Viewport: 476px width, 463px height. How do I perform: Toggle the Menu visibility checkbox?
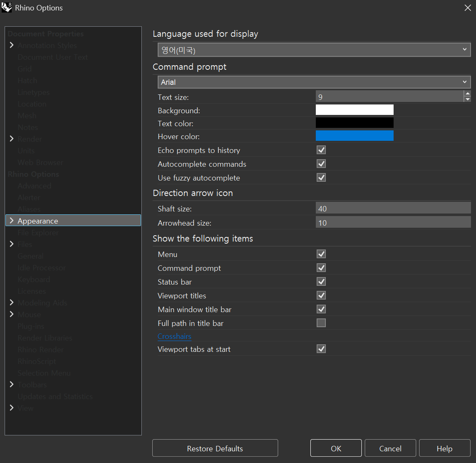[x=321, y=254]
